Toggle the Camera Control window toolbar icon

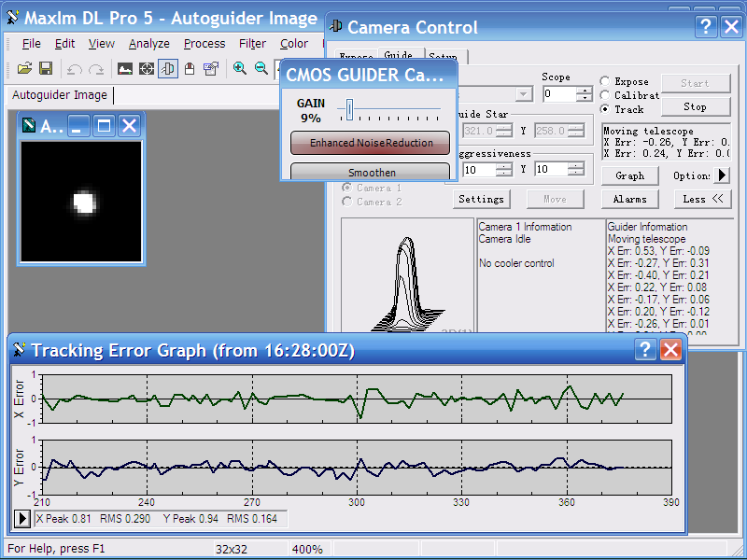[168, 68]
